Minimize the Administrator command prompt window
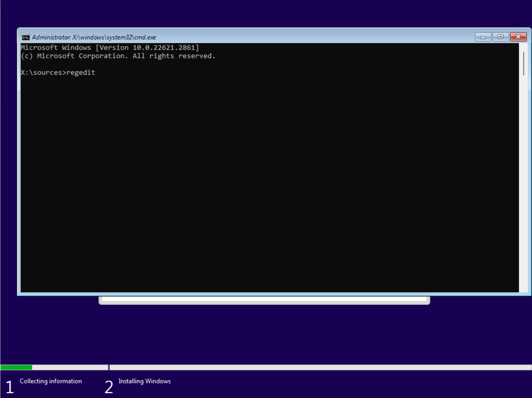The width and height of the screenshot is (532, 398). click(483, 37)
